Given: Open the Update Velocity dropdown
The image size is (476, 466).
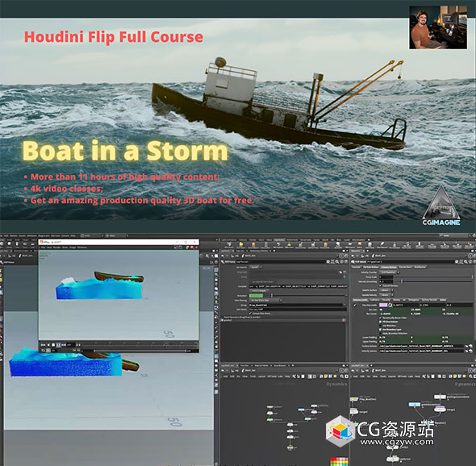Looking at the screenshot, I should [x=386, y=295].
